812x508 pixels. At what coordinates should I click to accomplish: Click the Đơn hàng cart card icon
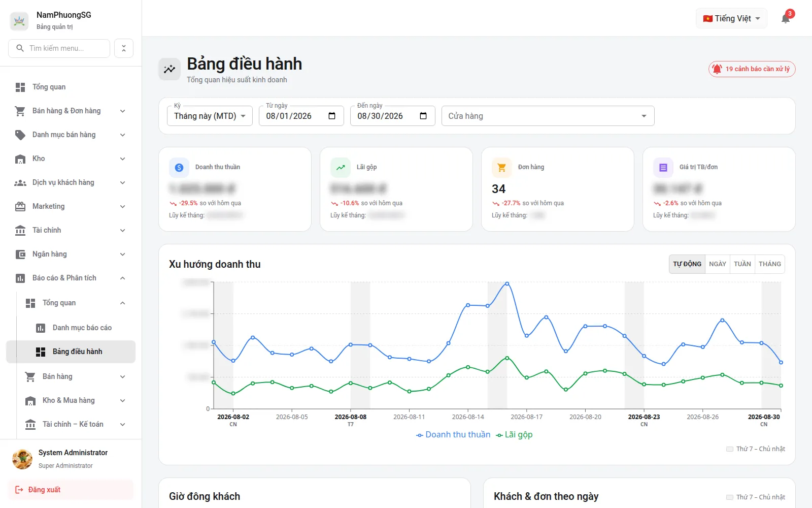(x=502, y=168)
